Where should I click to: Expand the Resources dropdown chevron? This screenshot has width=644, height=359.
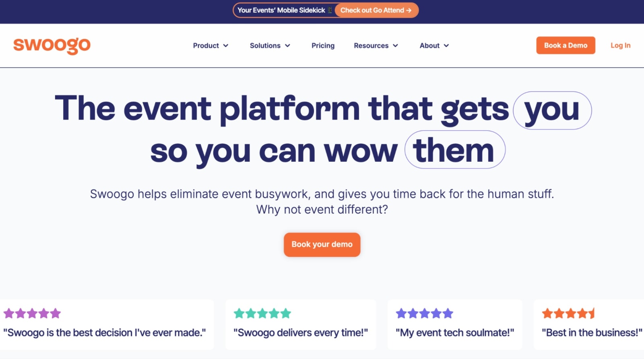point(395,45)
